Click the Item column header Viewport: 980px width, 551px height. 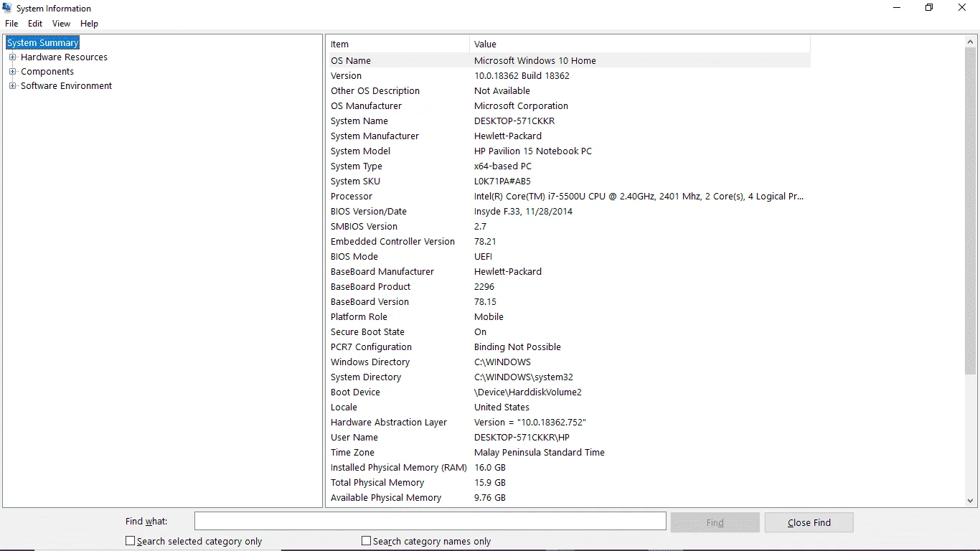pyautogui.click(x=399, y=44)
